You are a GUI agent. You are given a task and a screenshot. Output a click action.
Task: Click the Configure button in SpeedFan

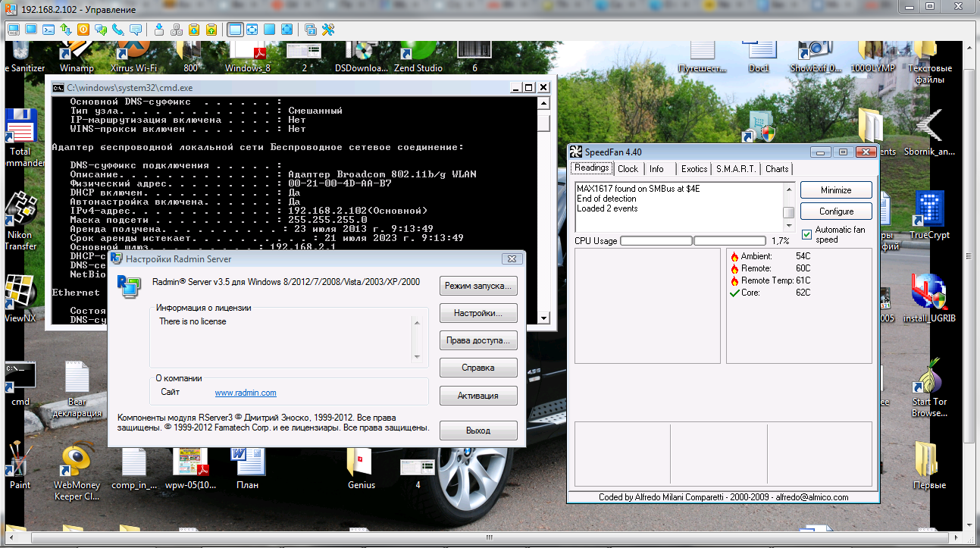(836, 211)
